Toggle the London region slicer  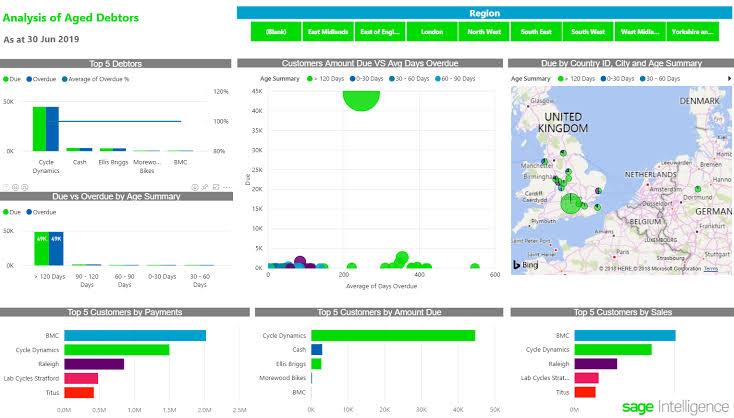click(432, 32)
